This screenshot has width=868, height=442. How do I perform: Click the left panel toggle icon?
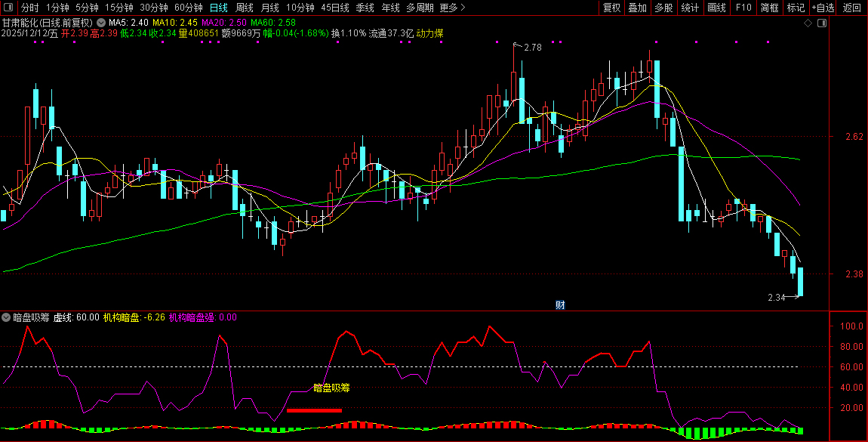(x=8, y=8)
